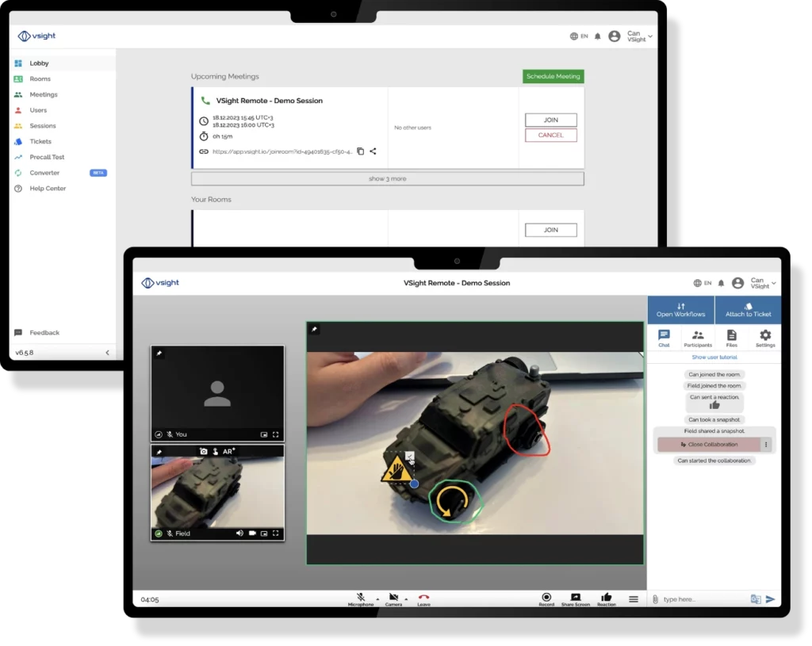The width and height of the screenshot is (812, 646).
Task: Collapse the sidebar with the chevron
Action: [107, 353]
